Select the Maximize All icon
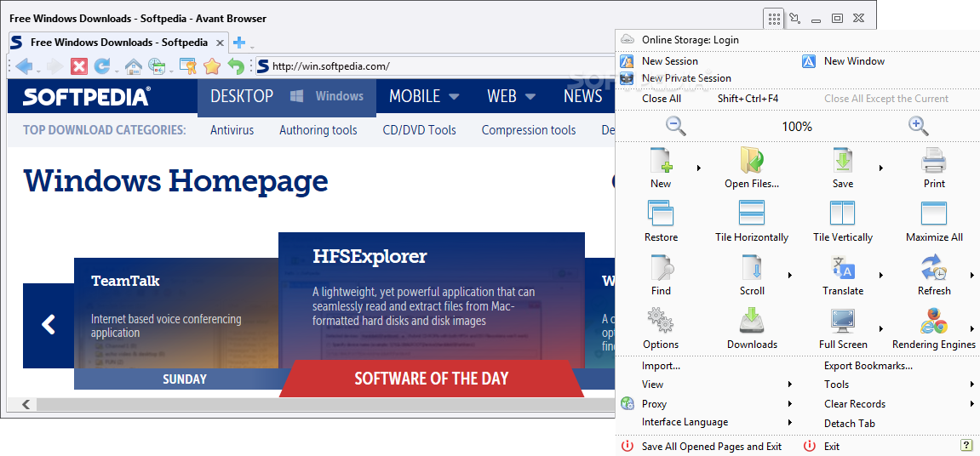Screen dimensions: 980x456 coord(934,213)
